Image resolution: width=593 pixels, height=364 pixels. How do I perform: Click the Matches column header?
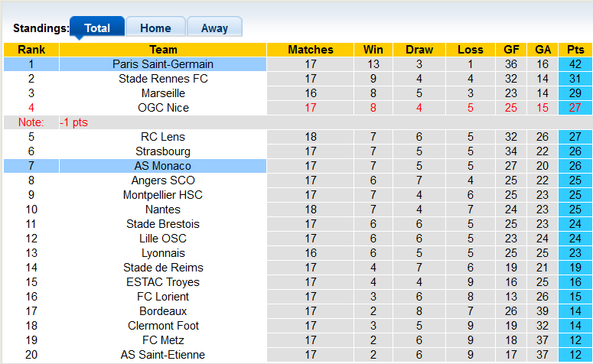(x=311, y=50)
